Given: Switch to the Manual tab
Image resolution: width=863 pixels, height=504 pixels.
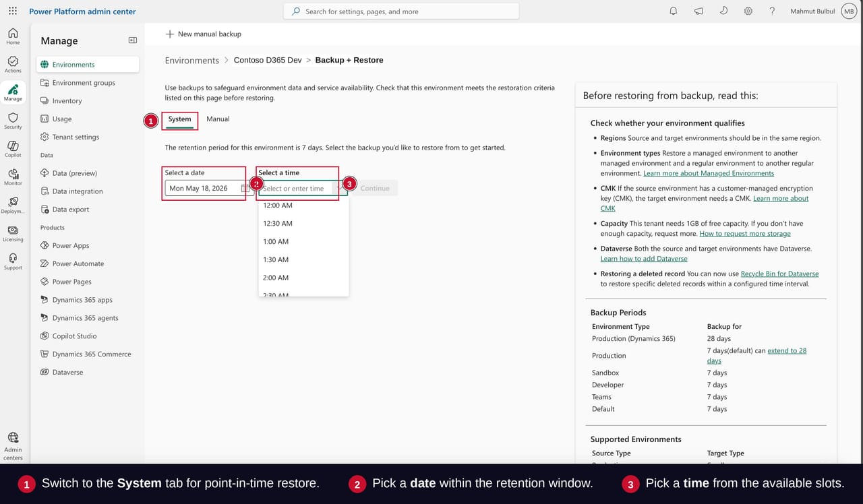Looking at the screenshot, I should pos(218,119).
